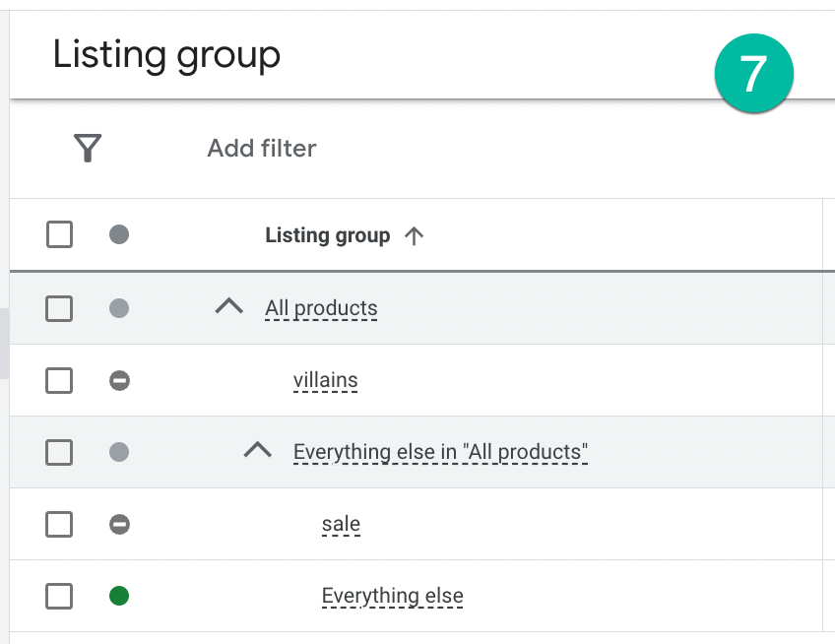Image resolution: width=835 pixels, height=644 pixels.
Task: Click the Add filter field
Action: [262, 149]
